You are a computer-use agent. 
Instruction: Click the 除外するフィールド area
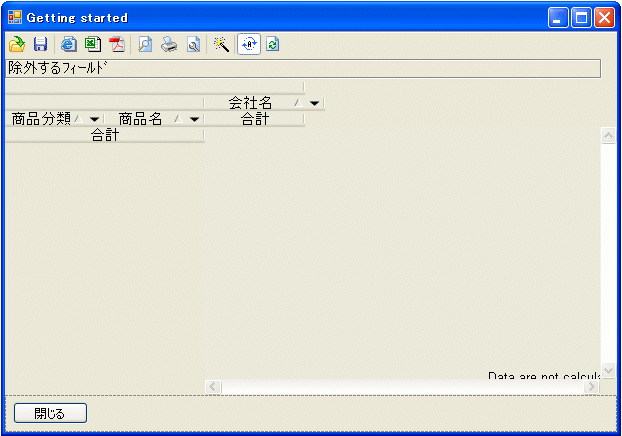point(303,69)
